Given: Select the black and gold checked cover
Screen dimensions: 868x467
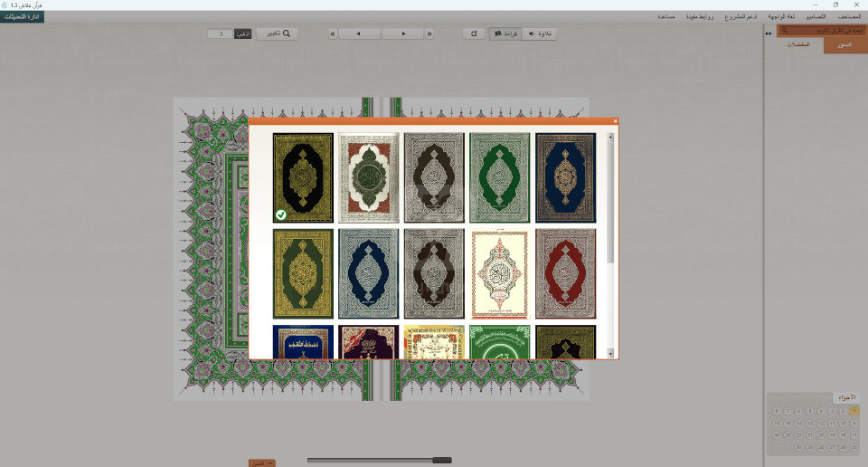Looking at the screenshot, I should click(303, 177).
